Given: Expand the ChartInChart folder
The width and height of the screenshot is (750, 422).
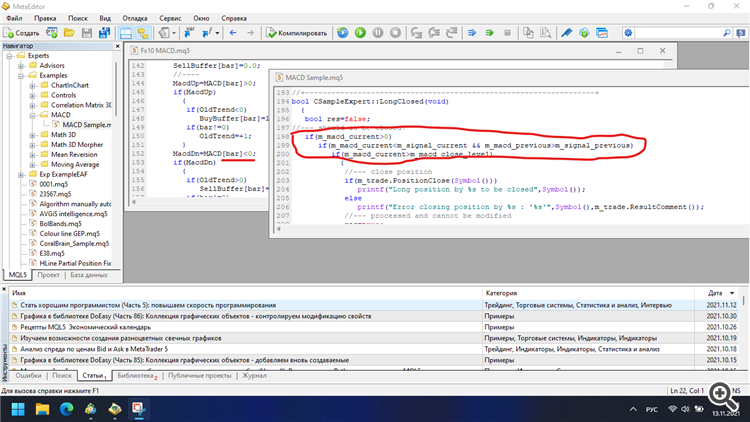Looking at the screenshot, I should [33, 86].
